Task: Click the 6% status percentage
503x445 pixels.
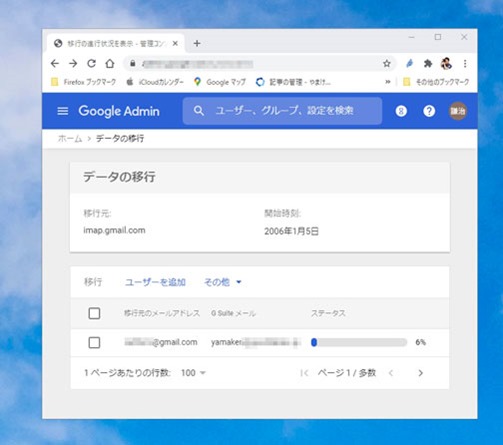Action: pyautogui.click(x=421, y=342)
